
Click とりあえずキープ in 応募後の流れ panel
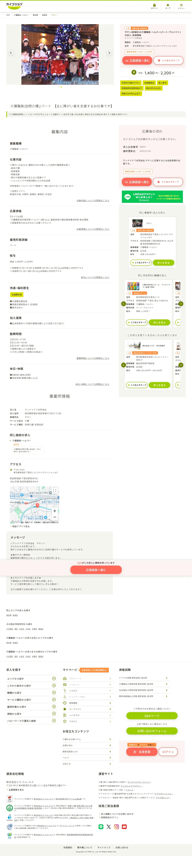point(168,182)
